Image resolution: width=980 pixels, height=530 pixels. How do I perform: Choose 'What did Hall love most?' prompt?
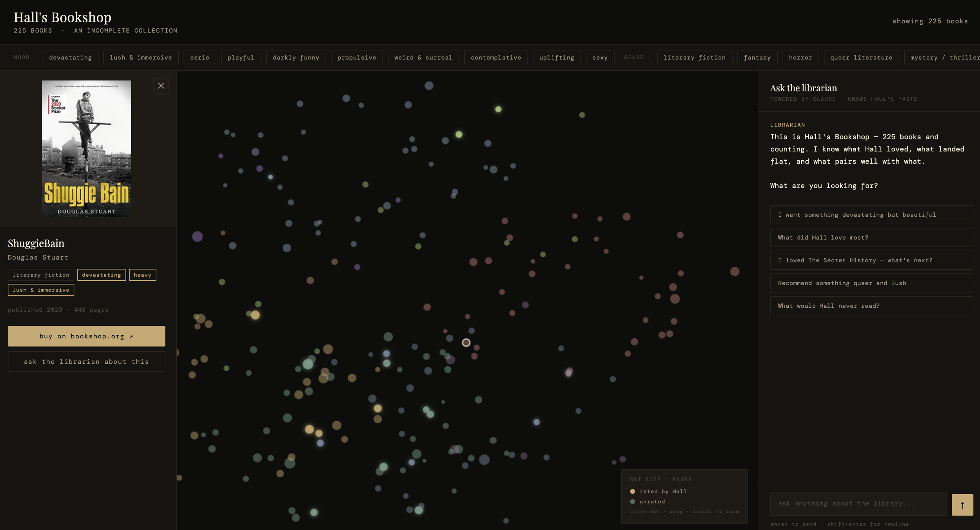click(871, 238)
